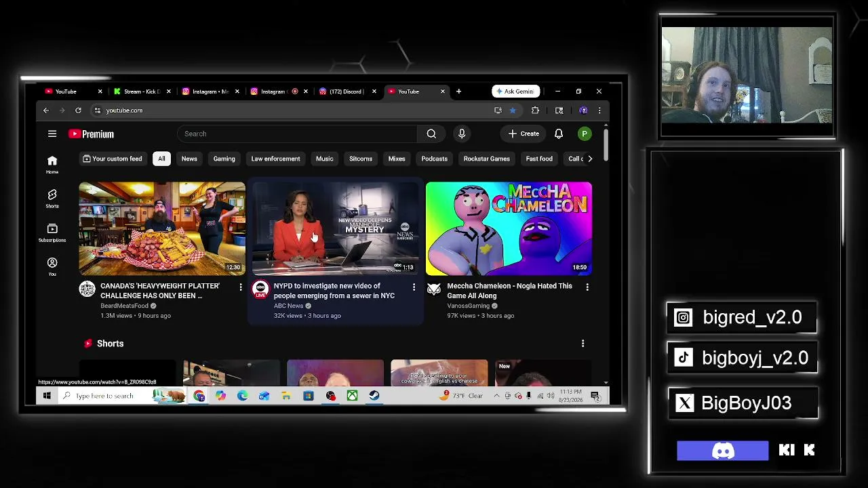
Task: Show hidden system tray icons
Action: coord(497,396)
